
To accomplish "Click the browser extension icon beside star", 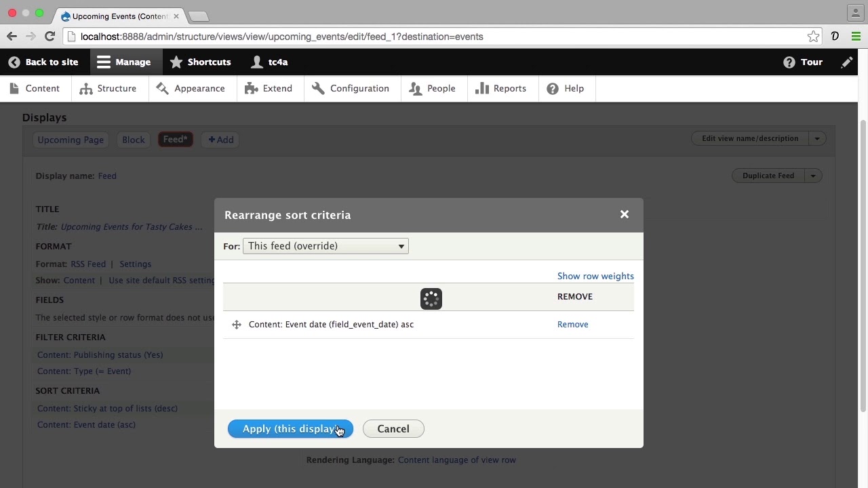I will tap(835, 37).
